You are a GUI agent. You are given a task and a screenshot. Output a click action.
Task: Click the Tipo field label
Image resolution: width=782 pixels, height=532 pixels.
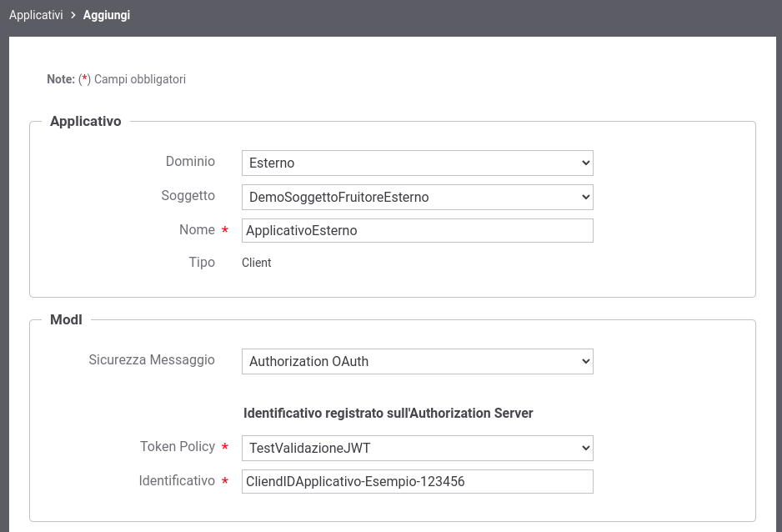[x=202, y=263]
